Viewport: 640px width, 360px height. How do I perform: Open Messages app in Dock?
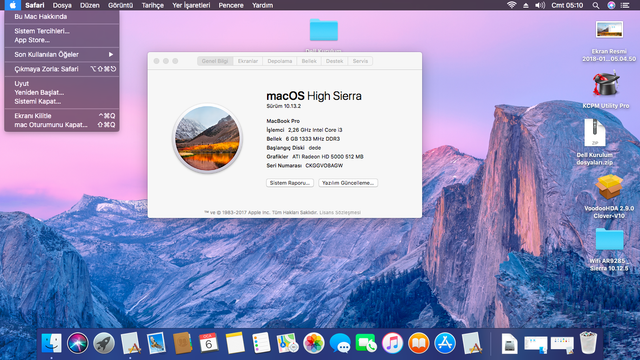[x=340, y=343]
